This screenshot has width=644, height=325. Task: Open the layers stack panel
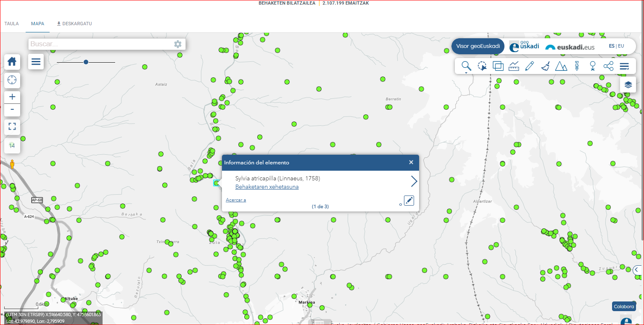628,85
